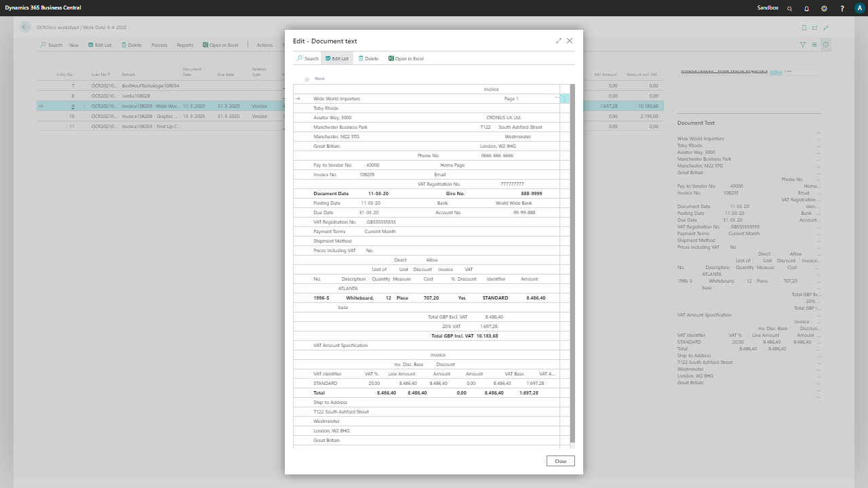The height and width of the screenshot is (488, 868).
Task: Open the Process menu on the worksheet
Action: tap(159, 45)
